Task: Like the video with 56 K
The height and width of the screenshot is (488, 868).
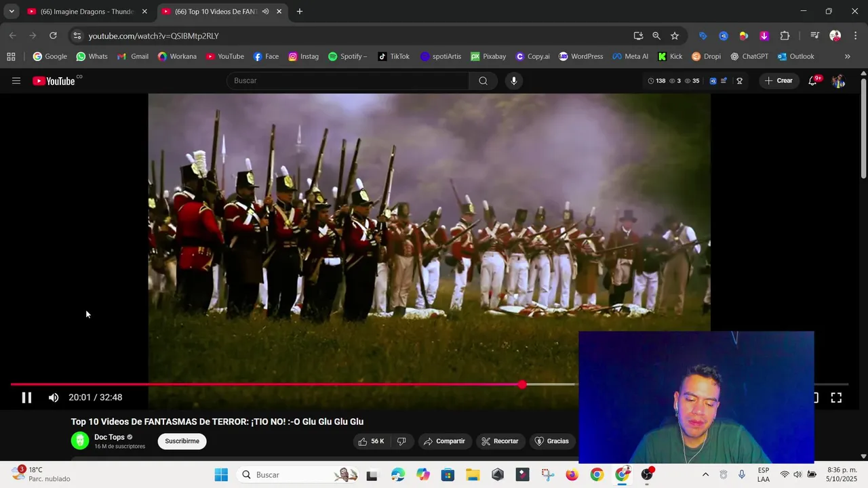Action: coord(371,441)
